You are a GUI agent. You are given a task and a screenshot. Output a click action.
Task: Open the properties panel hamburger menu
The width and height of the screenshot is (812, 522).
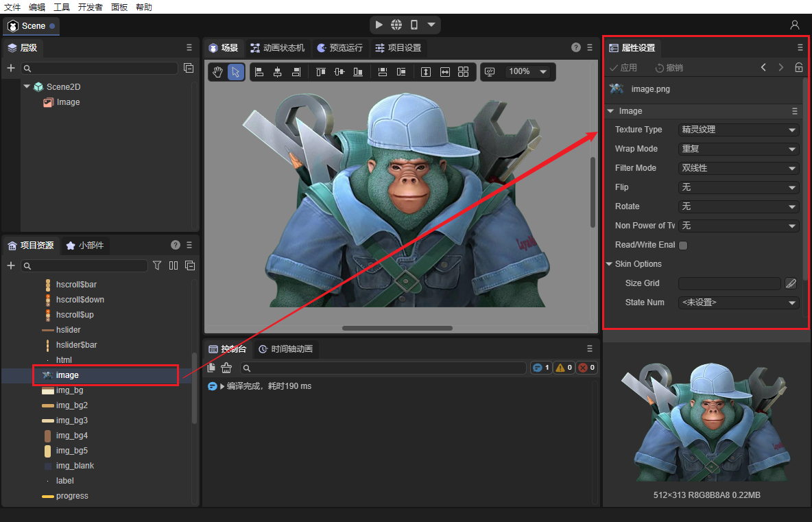(x=800, y=47)
